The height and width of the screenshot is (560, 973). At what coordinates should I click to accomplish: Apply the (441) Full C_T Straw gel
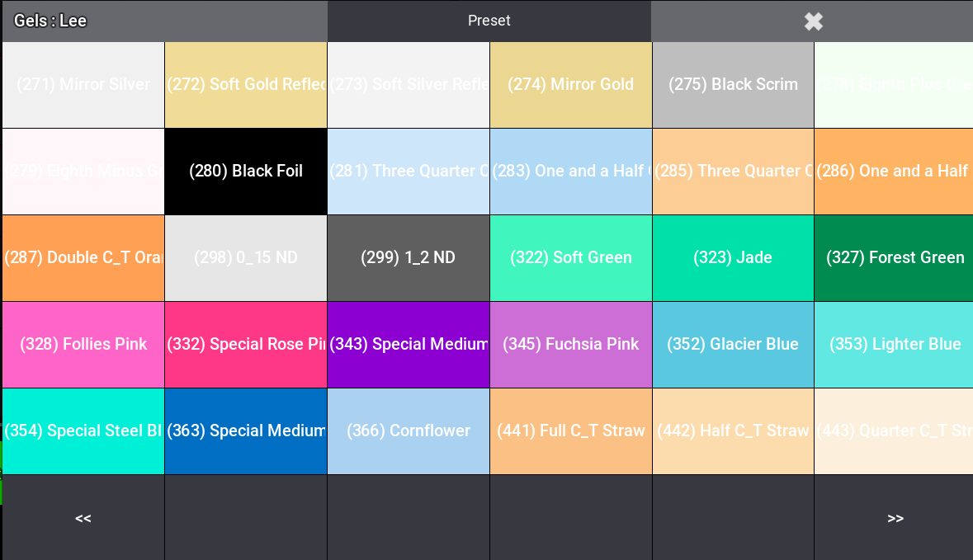point(571,431)
